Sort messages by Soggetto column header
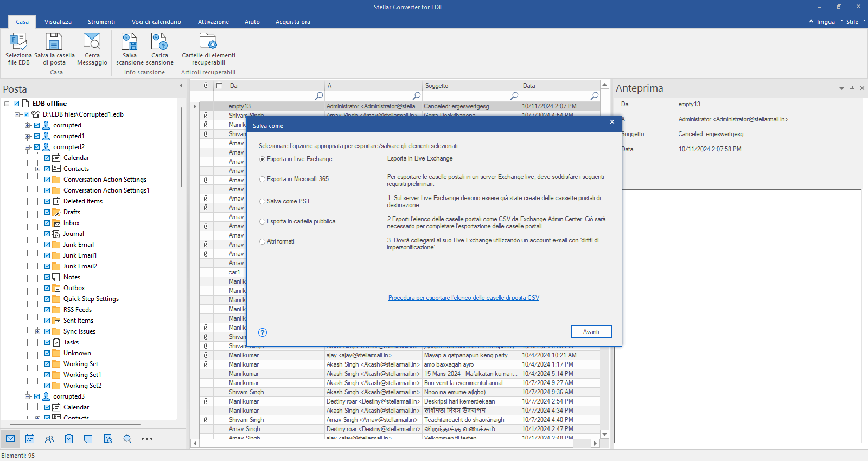The width and height of the screenshot is (868, 461). (471, 86)
